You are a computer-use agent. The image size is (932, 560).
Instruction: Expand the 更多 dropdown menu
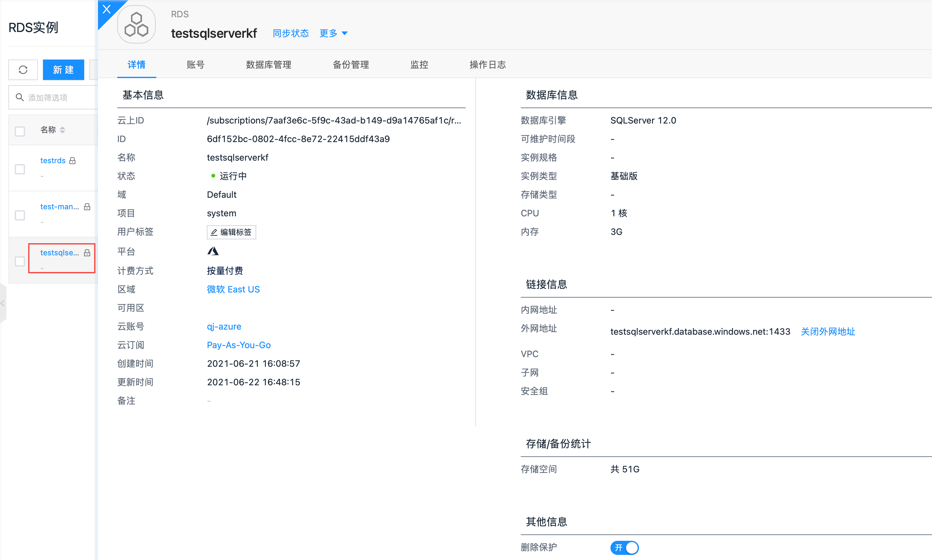click(333, 33)
